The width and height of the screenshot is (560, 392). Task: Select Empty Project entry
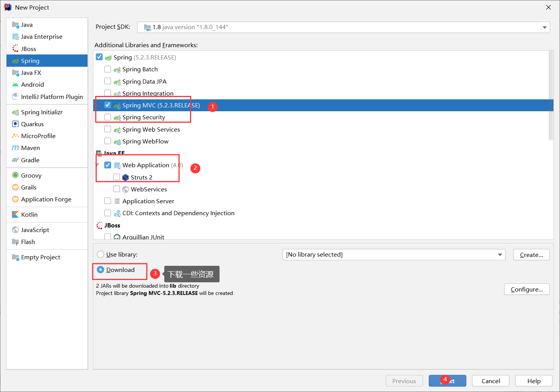tap(47, 257)
